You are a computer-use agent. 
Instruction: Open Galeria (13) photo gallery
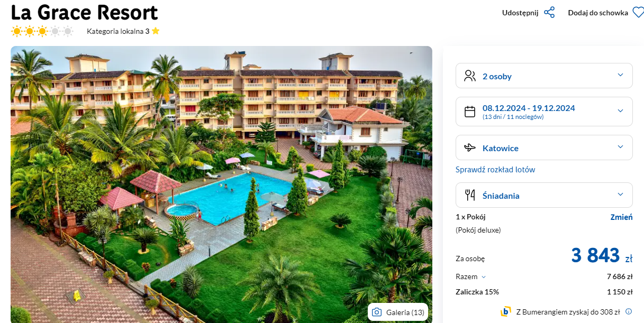coord(398,312)
